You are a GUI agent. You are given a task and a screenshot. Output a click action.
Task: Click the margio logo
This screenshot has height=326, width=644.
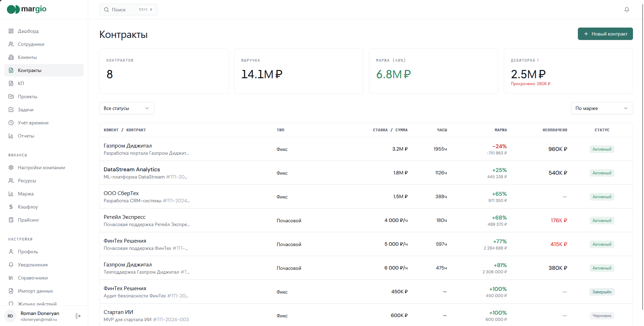(x=27, y=9)
